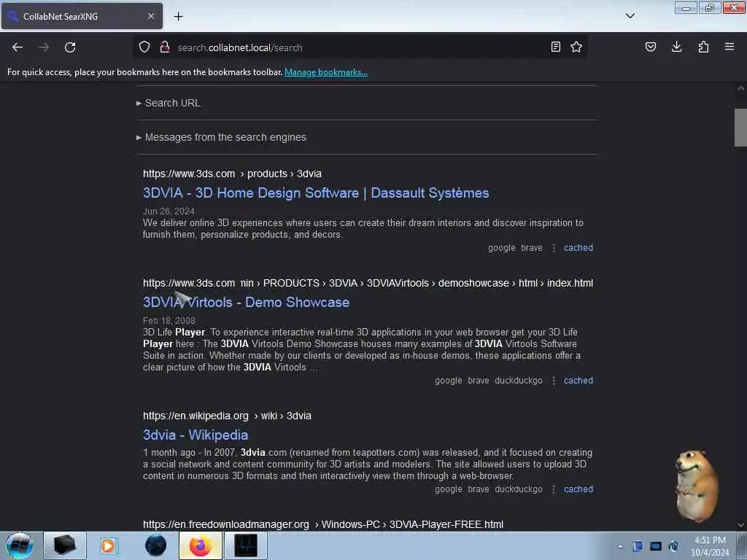
Task: Click the address bar URL field
Action: click(362, 47)
